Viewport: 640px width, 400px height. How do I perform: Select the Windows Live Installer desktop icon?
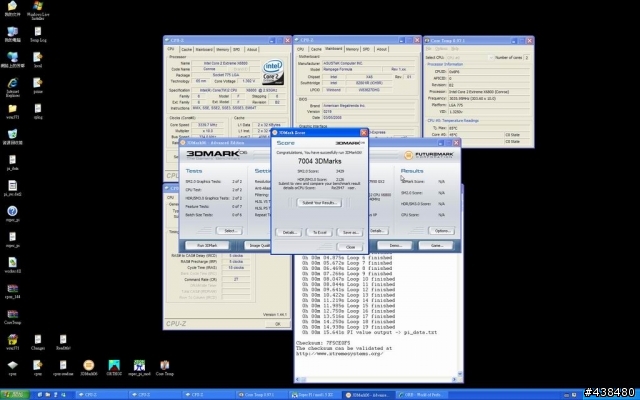38,10
